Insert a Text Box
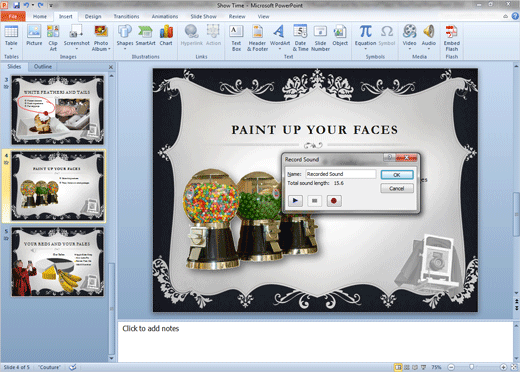The width and height of the screenshot is (520, 372). coord(236,37)
